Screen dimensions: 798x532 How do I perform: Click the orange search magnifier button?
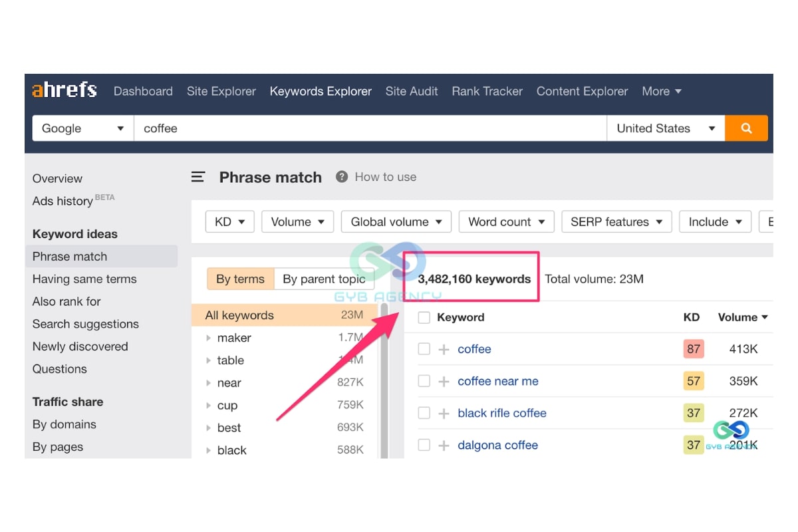click(x=746, y=128)
